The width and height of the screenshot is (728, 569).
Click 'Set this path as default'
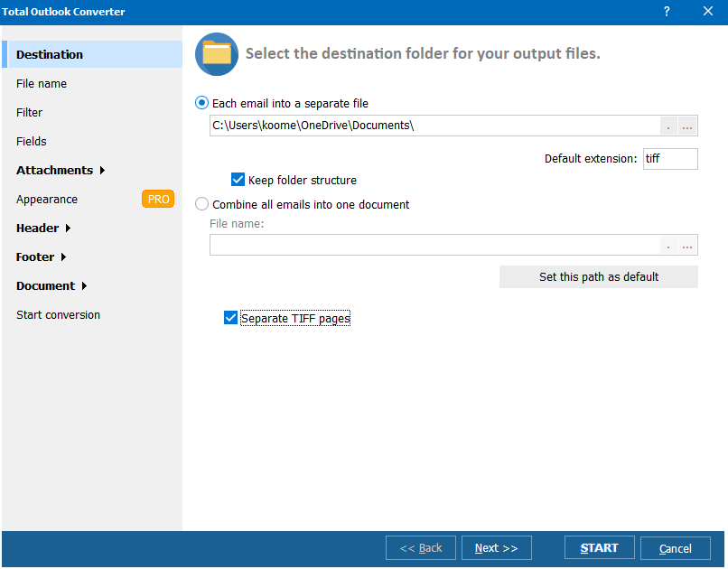click(x=598, y=276)
